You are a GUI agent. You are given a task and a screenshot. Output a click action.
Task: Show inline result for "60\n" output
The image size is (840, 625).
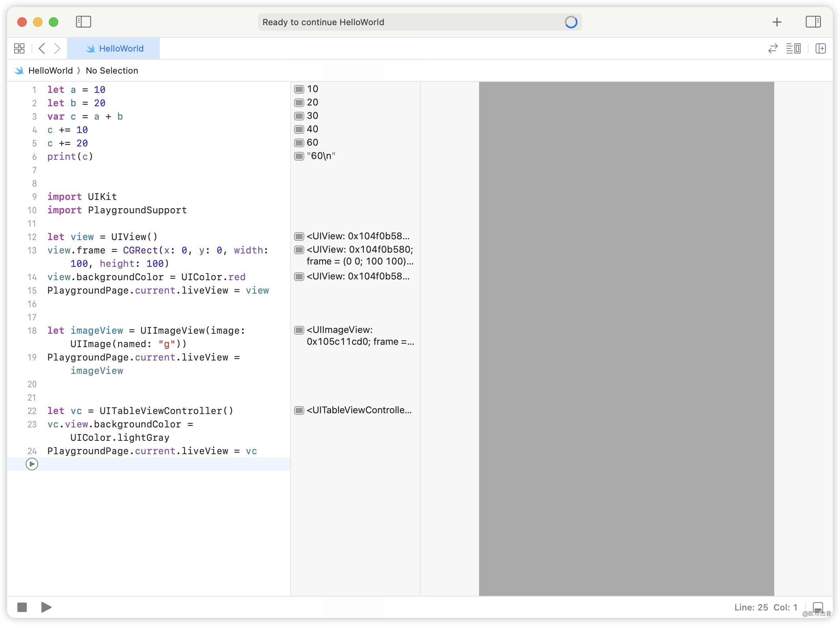299,156
